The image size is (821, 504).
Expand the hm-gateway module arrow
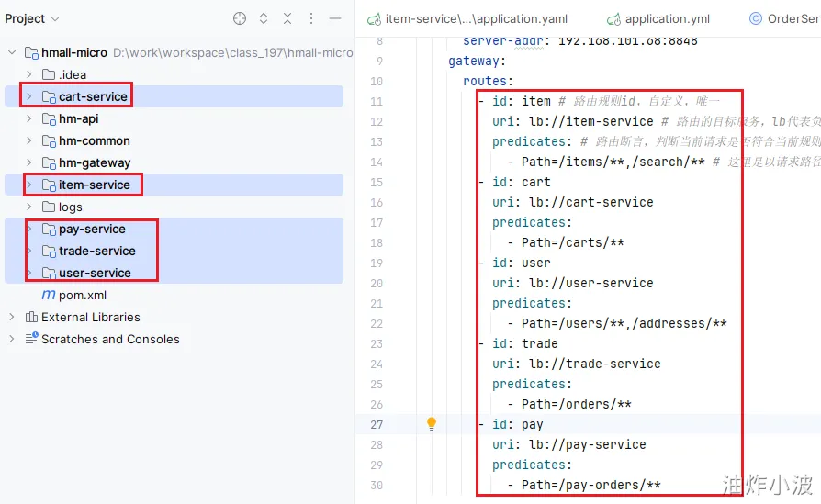click(29, 162)
